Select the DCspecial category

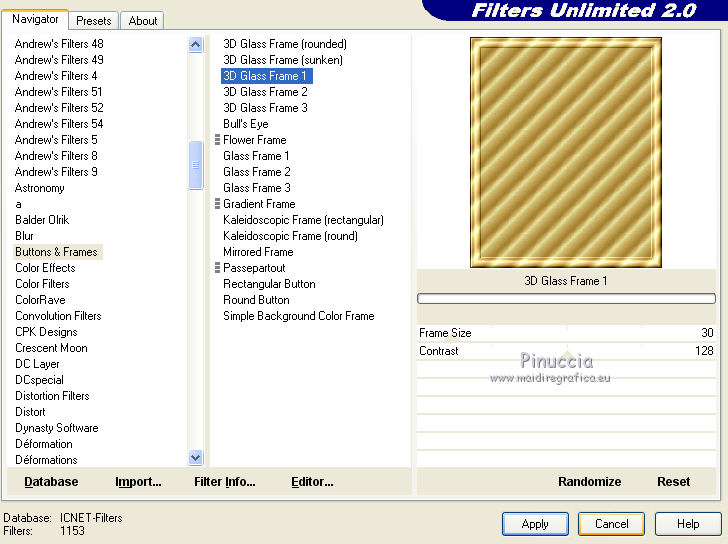(39, 380)
